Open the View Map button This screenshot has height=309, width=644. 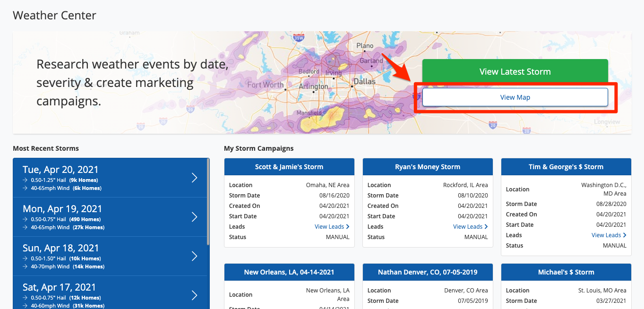515,97
